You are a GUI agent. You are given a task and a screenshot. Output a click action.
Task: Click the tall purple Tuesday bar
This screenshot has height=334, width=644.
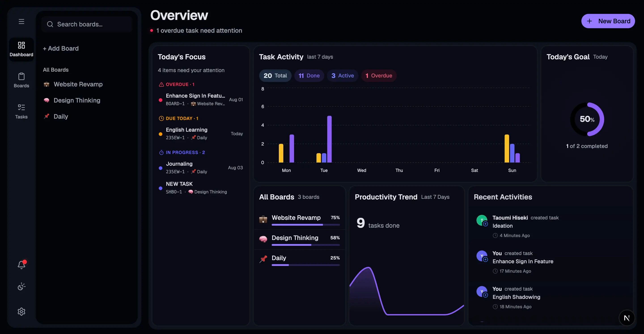click(329, 139)
